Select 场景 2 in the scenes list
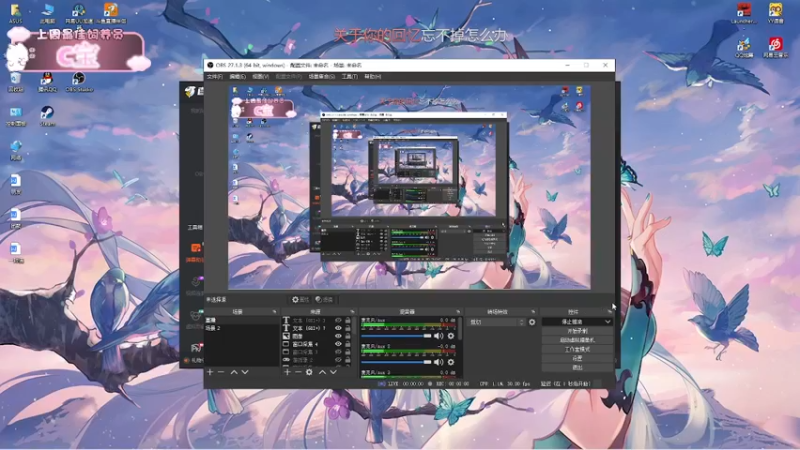 [241, 328]
